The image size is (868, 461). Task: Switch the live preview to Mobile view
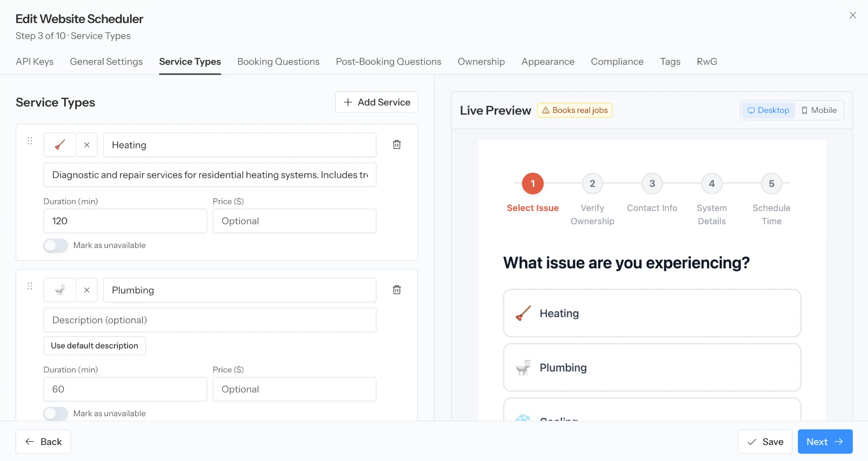coord(819,110)
